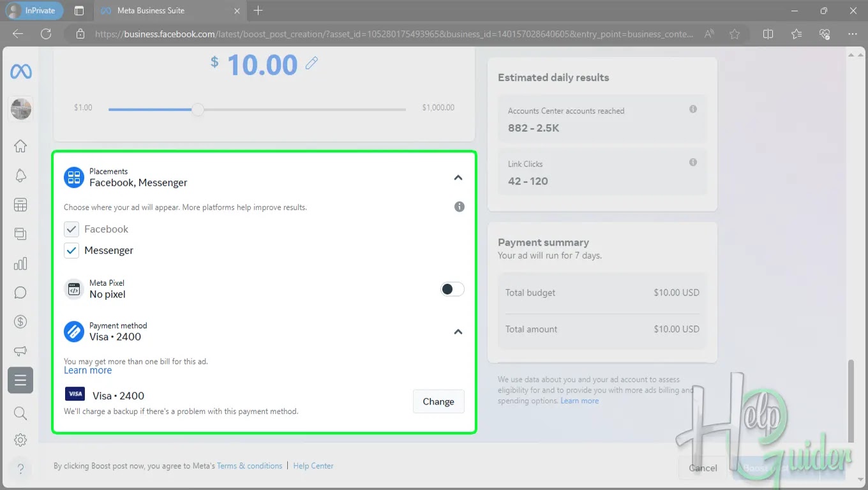This screenshot has width=868, height=490.
Task: Uncheck the Messenger placement checkbox
Action: point(71,251)
